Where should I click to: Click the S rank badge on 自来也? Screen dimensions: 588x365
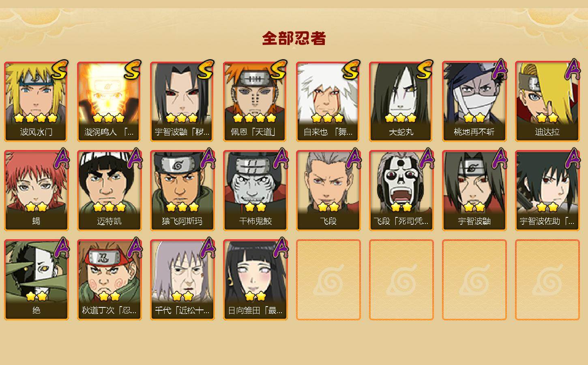(351, 70)
